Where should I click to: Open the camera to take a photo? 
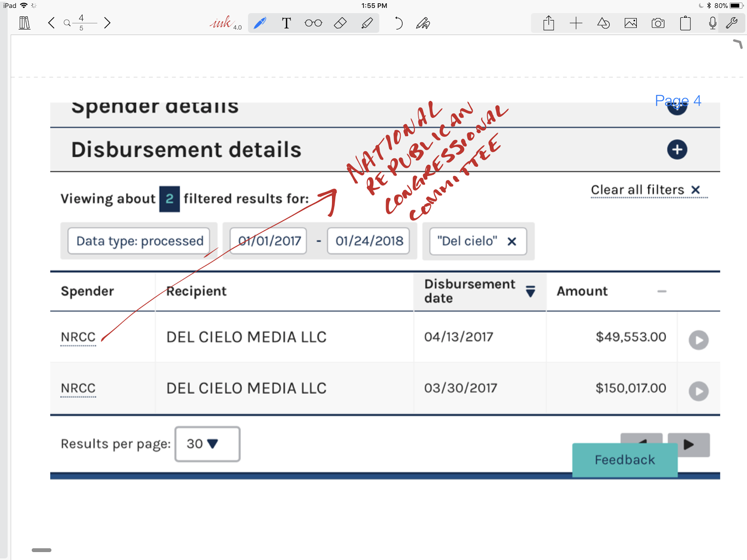(658, 23)
